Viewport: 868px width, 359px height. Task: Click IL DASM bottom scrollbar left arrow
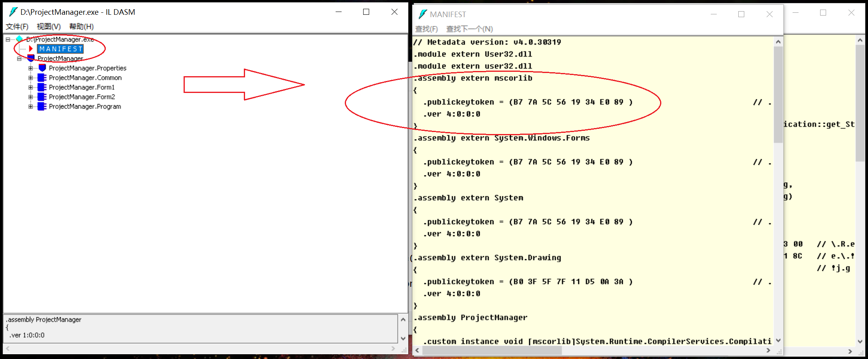pos(8,349)
